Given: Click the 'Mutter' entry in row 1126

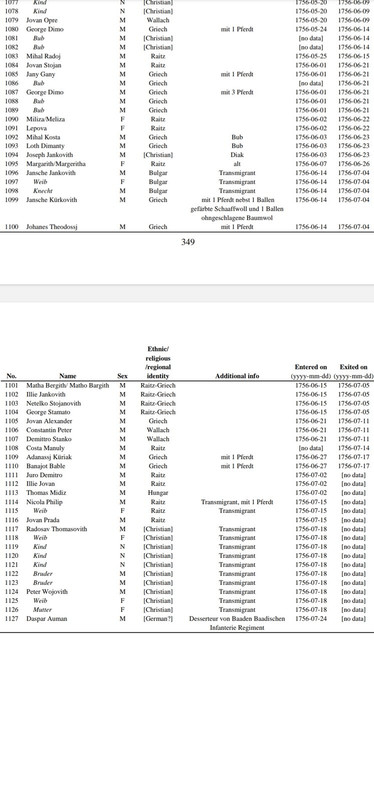Looking at the screenshot, I should pyautogui.click(x=42, y=610).
